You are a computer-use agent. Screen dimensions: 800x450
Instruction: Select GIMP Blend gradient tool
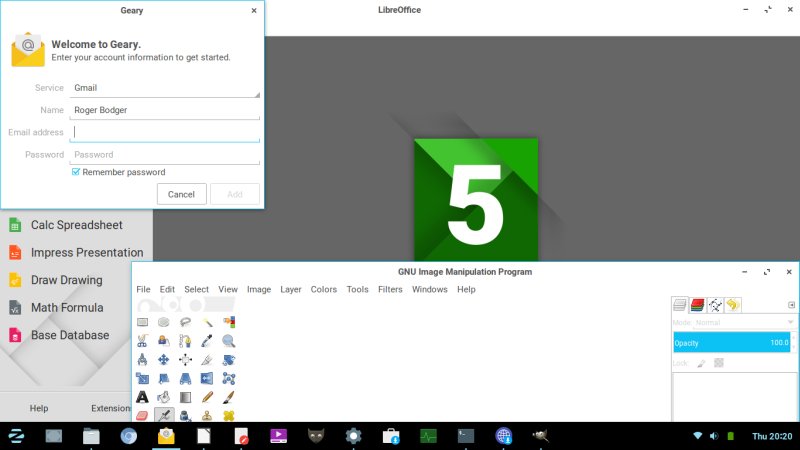(x=185, y=397)
